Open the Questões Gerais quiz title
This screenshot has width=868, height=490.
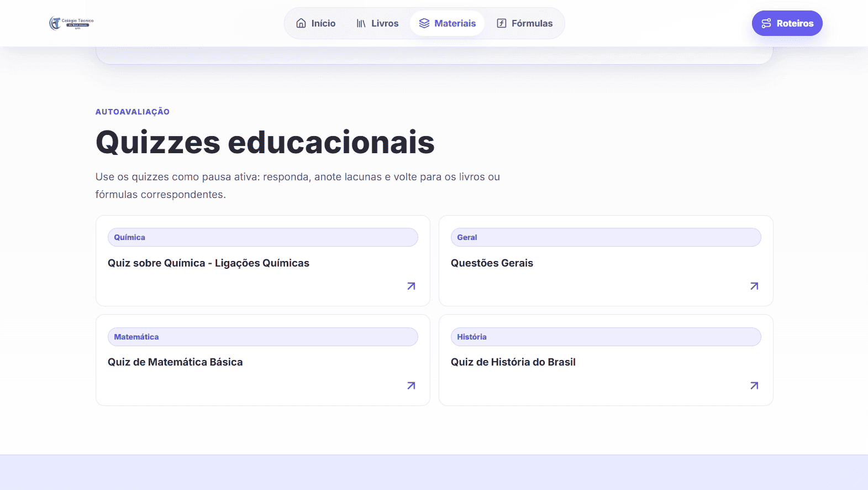(x=492, y=263)
